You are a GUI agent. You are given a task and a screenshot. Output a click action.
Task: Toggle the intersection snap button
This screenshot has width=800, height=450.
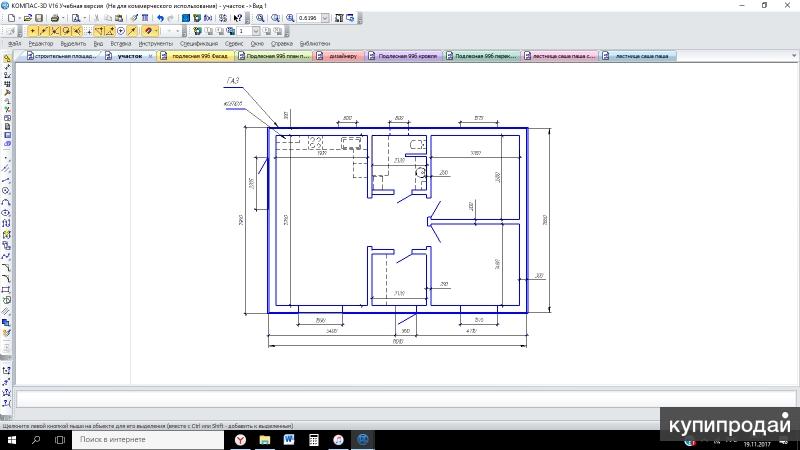click(55, 31)
